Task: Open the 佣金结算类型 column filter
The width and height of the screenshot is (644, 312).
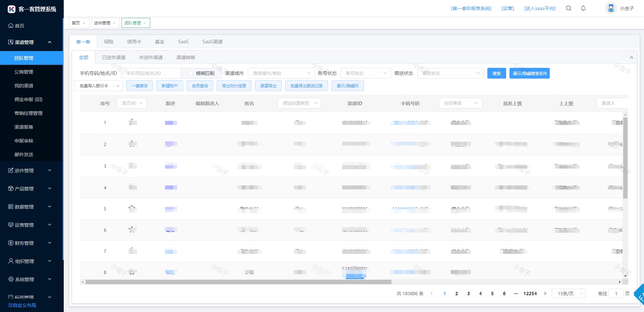Action: (x=300, y=103)
